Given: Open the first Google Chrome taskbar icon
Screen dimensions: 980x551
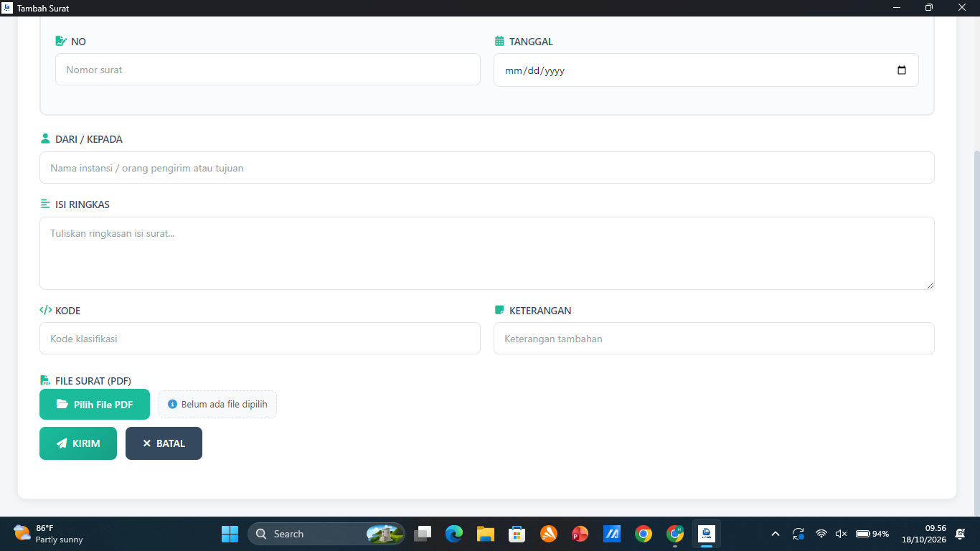Looking at the screenshot, I should [x=644, y=534].
